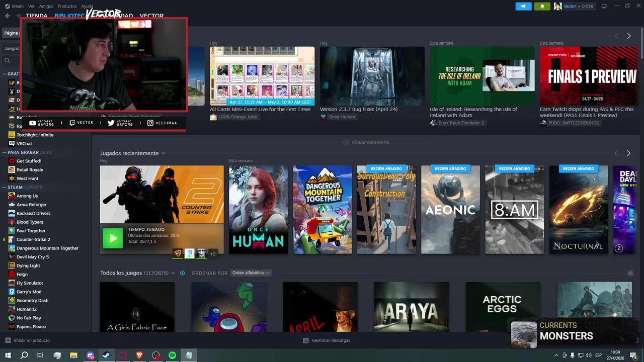Open the Steam announcements megaphone button

[x=523, y=7]
